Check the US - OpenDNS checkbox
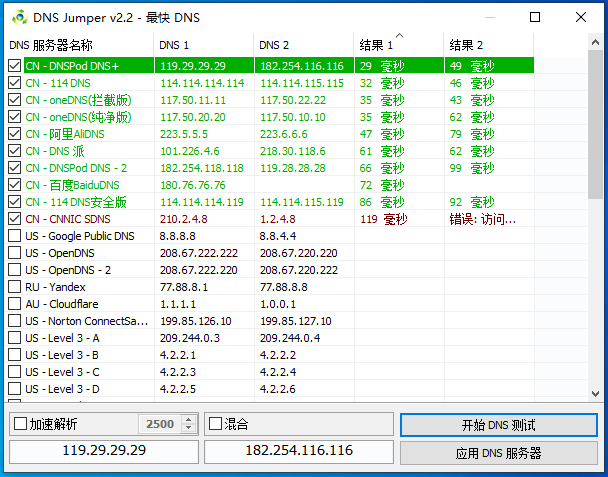Viewport: 608px width, 477px height. 14,253
